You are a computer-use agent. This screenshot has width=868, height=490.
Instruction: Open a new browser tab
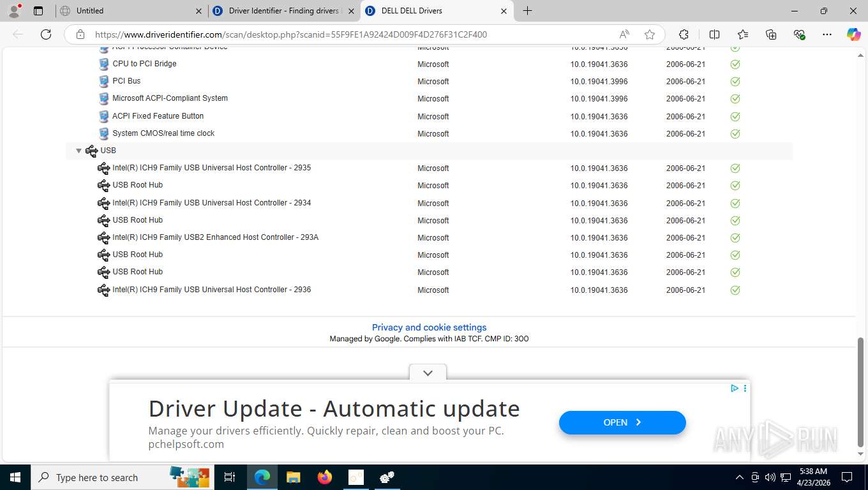click(x=527, y=11)
